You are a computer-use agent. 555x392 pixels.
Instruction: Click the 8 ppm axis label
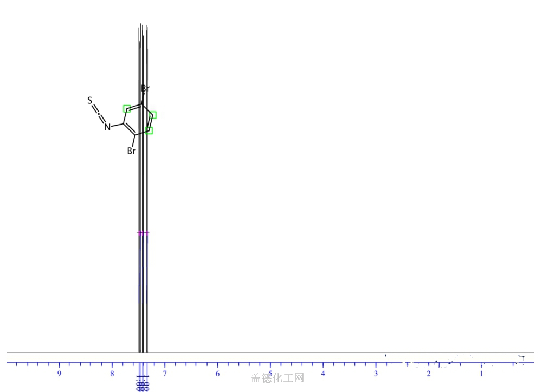point(112,374)
